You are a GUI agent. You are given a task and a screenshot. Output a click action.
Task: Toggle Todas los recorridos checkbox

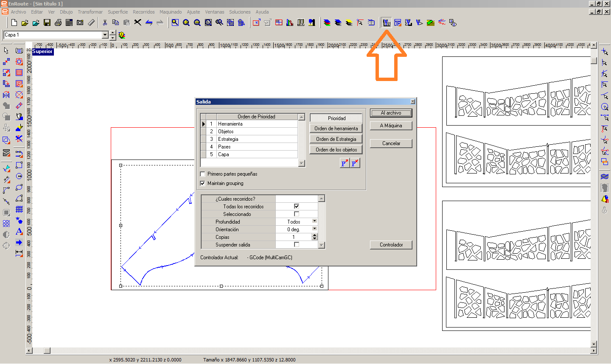coord(297,206)
